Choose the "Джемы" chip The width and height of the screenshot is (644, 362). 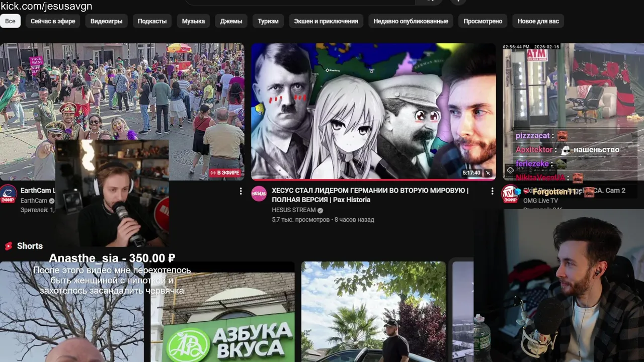point(231,21)
